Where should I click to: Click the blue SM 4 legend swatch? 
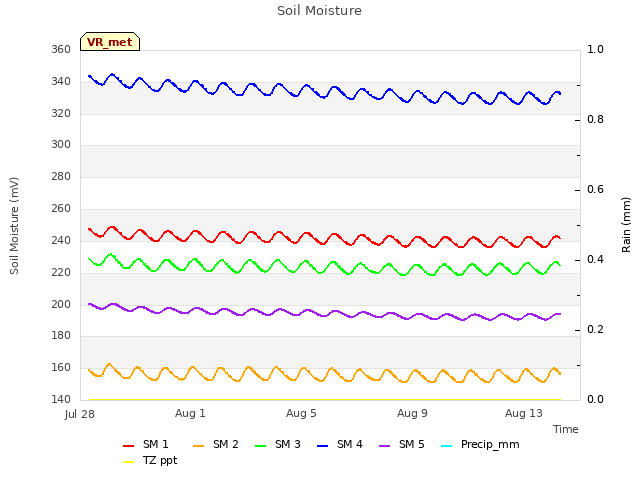click(x=322, y=446)
